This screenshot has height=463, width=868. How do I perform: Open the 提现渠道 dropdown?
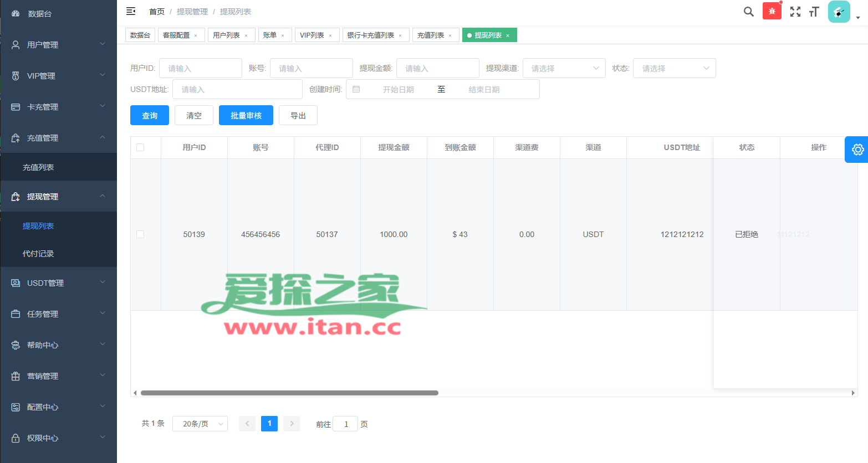point(564,68)
